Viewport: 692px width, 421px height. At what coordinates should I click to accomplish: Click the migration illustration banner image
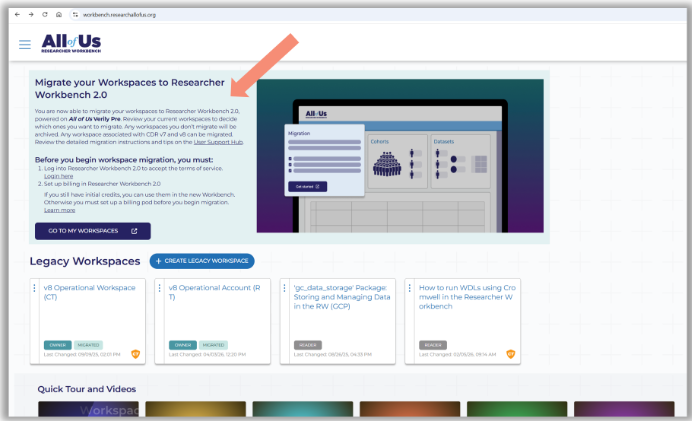point(400,156)
